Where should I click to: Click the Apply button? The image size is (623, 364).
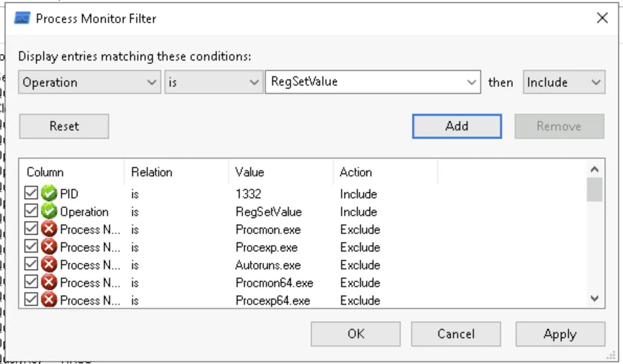click(x=560, y=334)
